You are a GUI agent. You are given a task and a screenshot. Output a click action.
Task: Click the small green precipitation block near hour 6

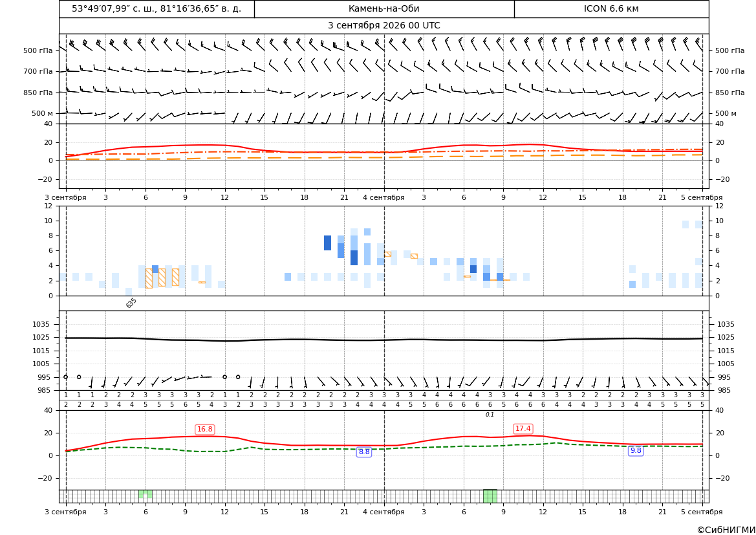pyautogui.click(x=145, y=494)
